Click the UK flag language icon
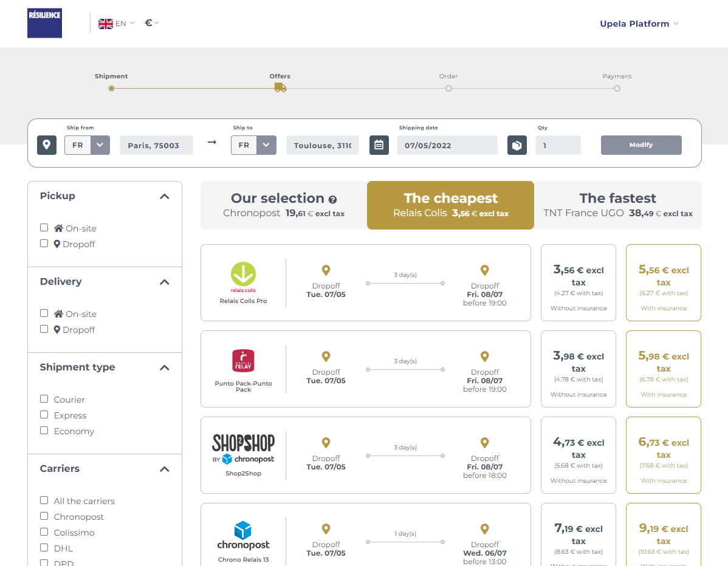 105,24
